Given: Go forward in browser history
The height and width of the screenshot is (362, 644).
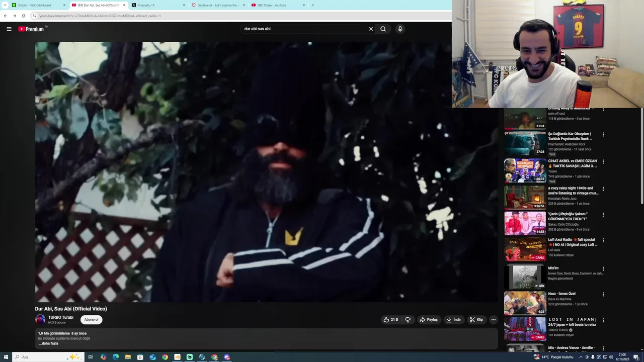Looking at the screenshot, I should point(14,16).
